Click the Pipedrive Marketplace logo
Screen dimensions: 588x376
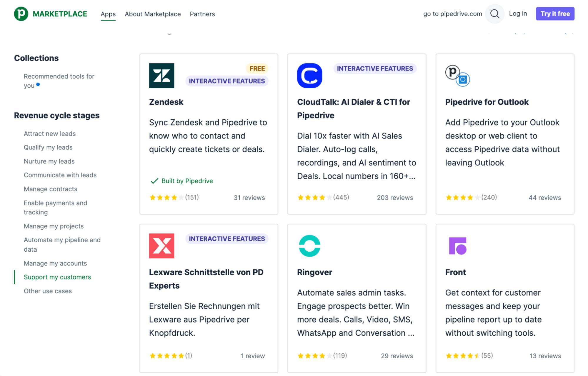[51, 14]
